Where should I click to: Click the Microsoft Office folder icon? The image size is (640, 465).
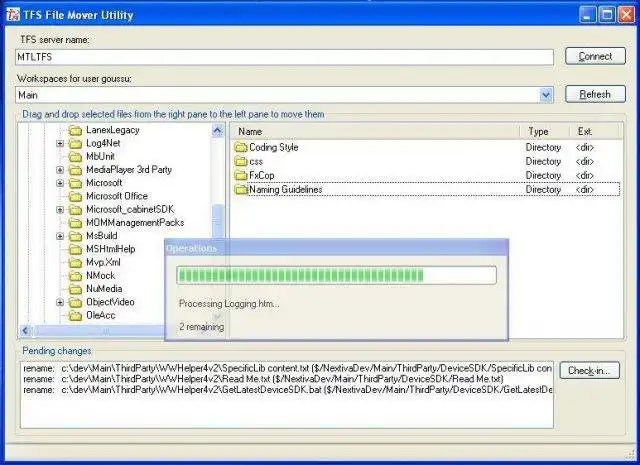75,196
